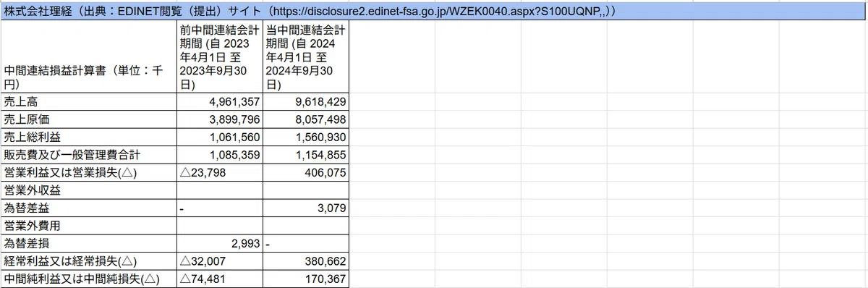Screen dimensions: 868x288
Task: Select the cell with value 9,618,429
Action: click(x=307, y=102)
